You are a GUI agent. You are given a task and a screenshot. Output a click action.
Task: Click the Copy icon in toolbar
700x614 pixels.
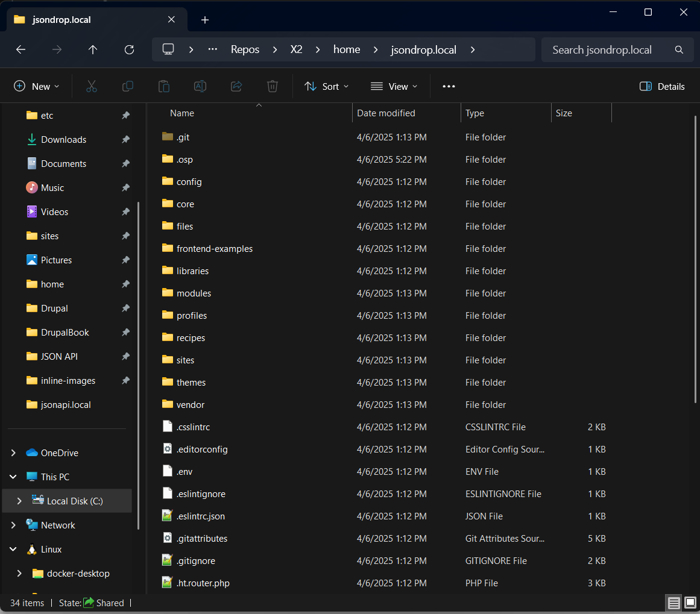pyautogui.click(x=128, y=86)
